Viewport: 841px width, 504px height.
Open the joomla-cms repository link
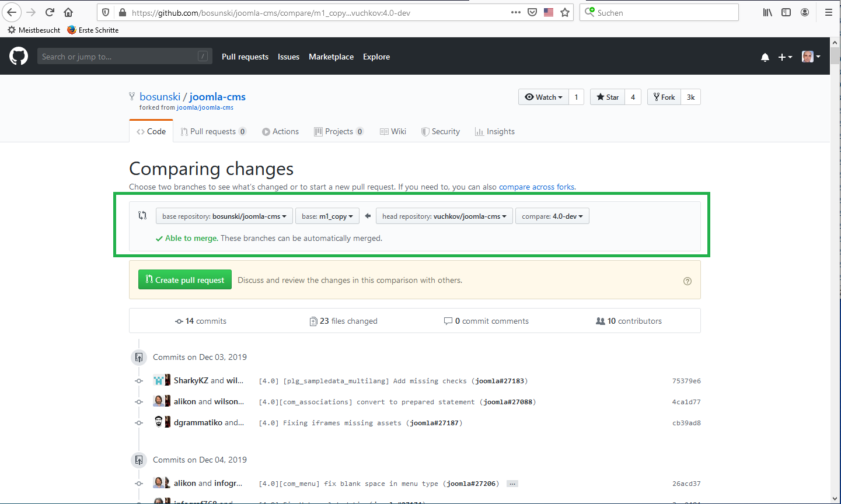pos(218,97)
